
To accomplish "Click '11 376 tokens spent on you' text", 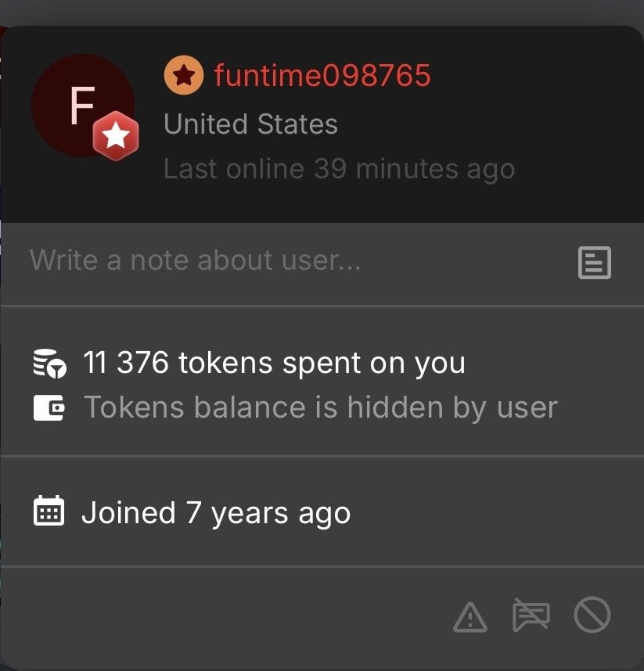I will tap(274, 363).
